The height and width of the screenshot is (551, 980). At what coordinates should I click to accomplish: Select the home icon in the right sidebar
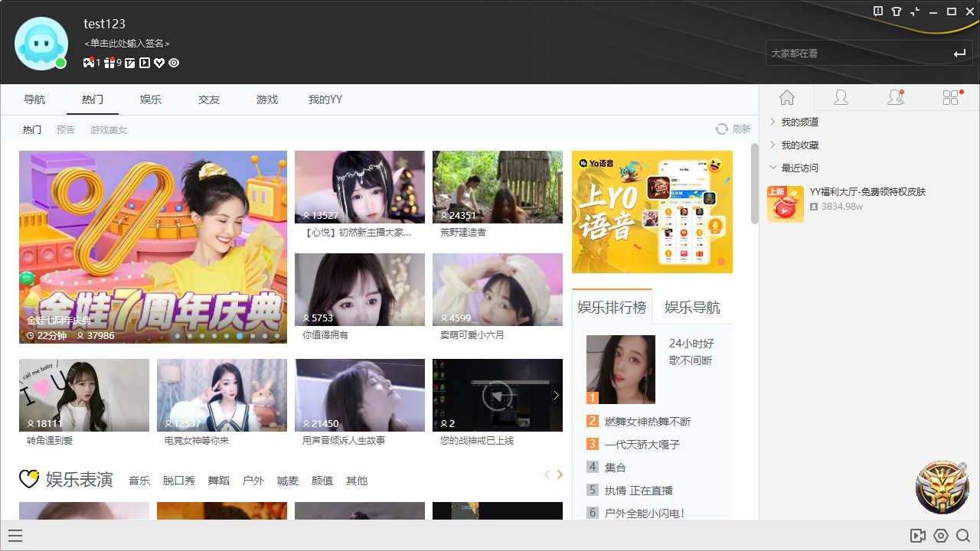786,97
